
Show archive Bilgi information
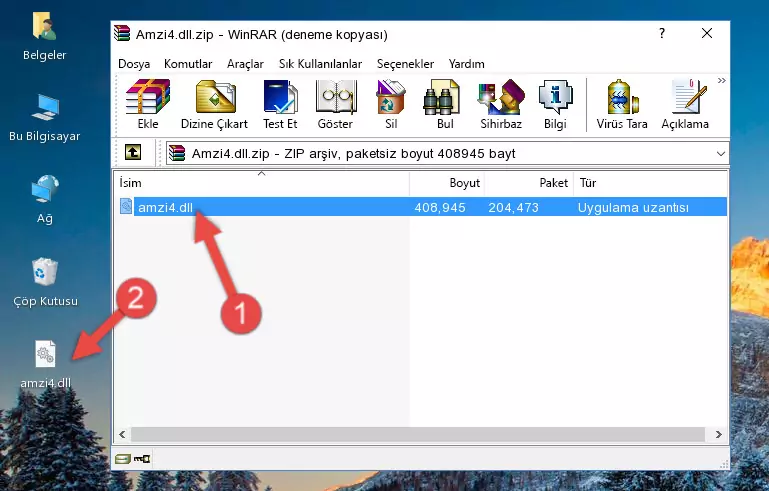click(555, 104)
